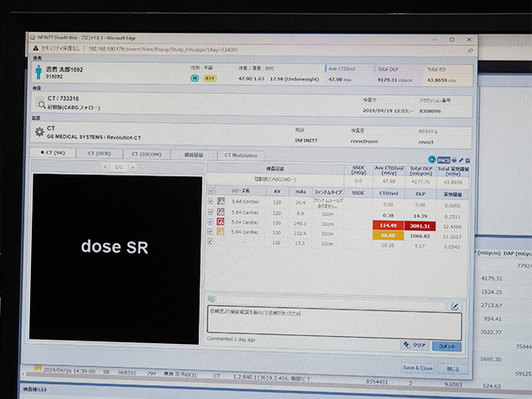Expand the comment section toggle icon
Image resolution: width=532 pixels, height=399 pixels.
[212, 301]
